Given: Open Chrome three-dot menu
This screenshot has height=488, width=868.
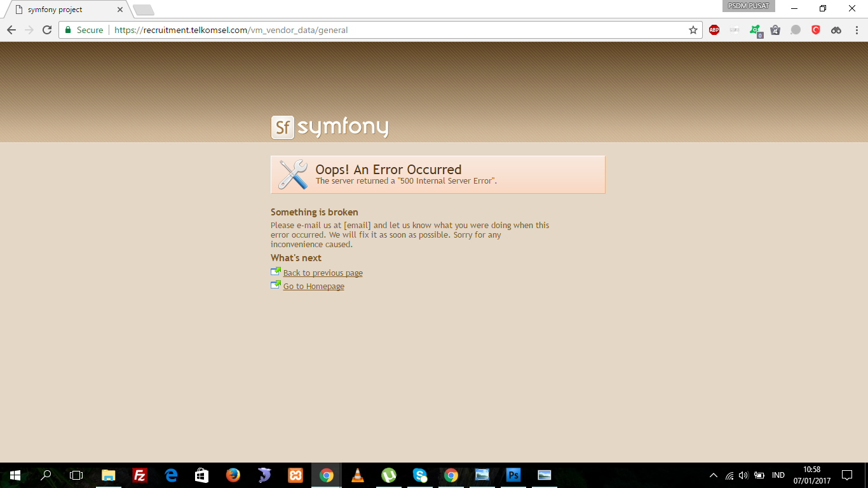Looking at the screenshot, I should [x=856, y=30].
